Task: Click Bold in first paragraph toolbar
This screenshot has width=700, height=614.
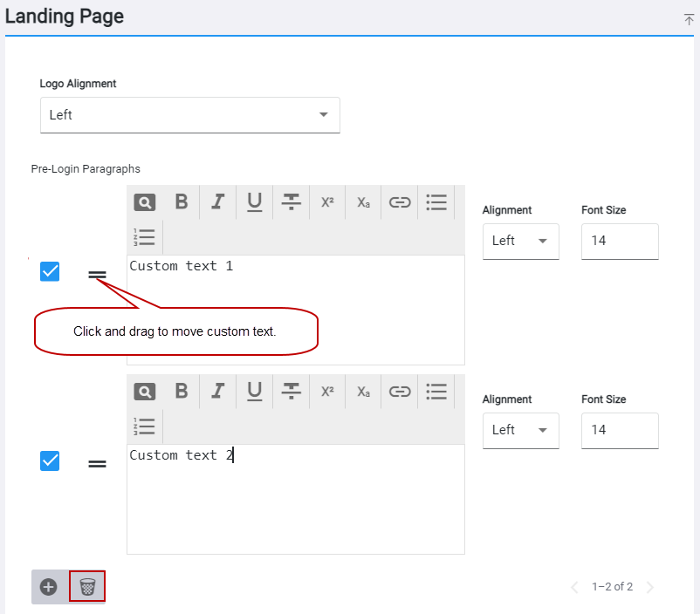Action: pos(182,202)
